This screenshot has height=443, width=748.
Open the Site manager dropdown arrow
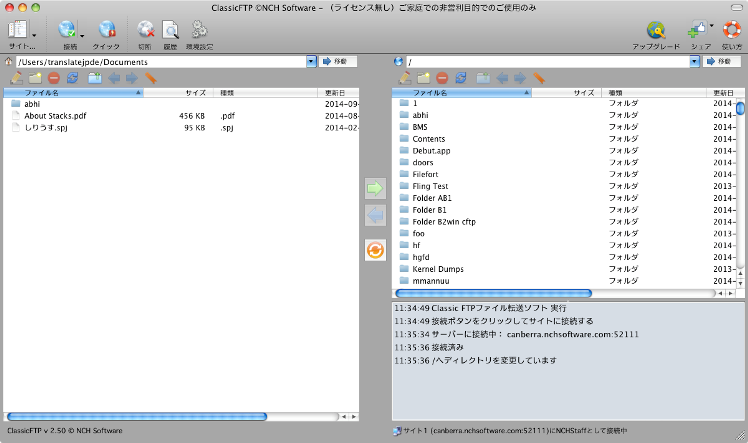point(34,35)
